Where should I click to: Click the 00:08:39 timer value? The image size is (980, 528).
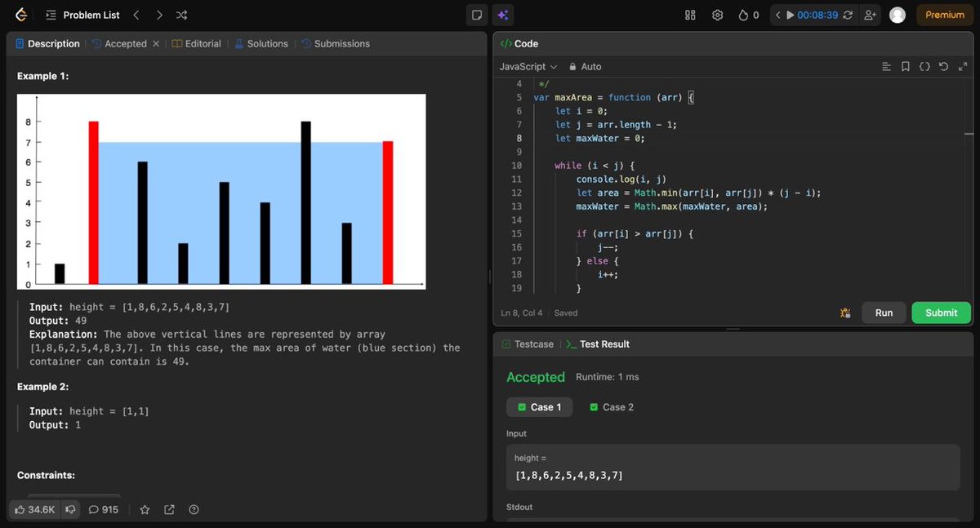[817, 15]
